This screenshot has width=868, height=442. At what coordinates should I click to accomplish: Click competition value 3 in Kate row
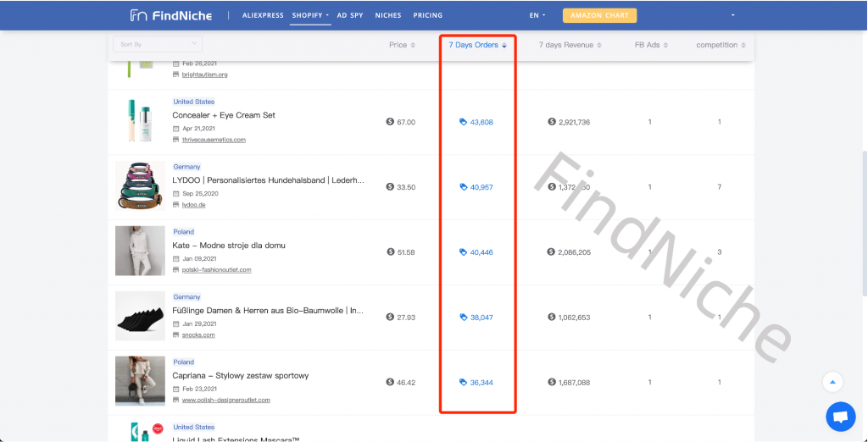[719, 252]
